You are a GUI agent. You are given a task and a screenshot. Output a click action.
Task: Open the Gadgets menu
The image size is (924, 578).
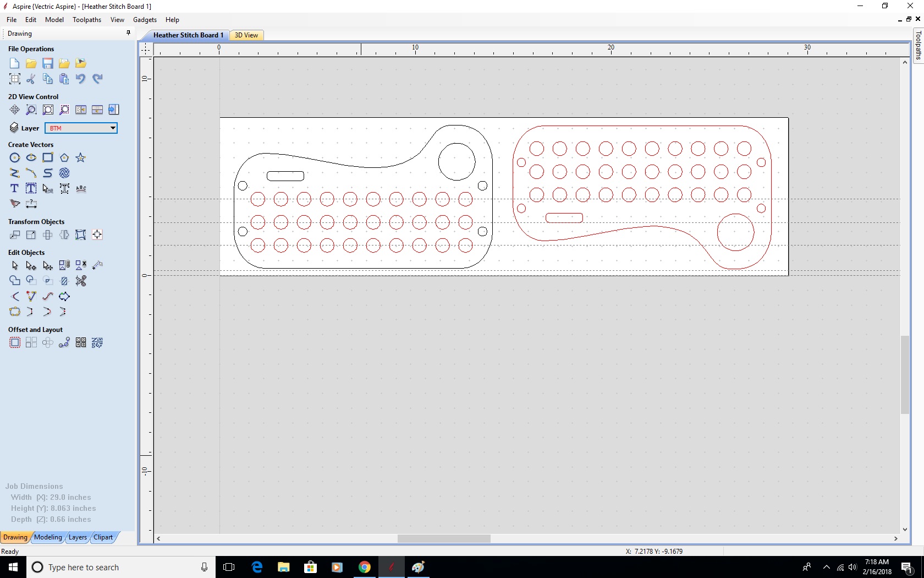click(145, 19)
